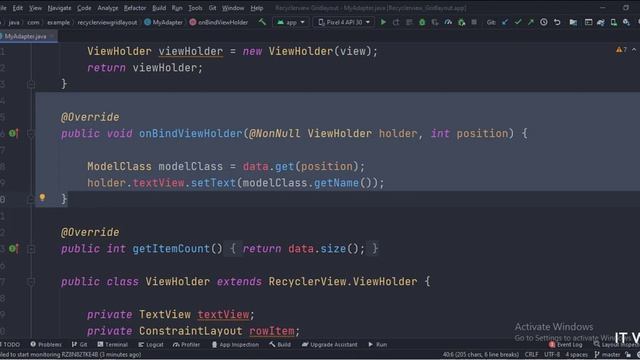Collapse the onBindViewHolder method fold marker
This screenshot has width=640, height=360.
pyautogui.click(x=31, y=133)
